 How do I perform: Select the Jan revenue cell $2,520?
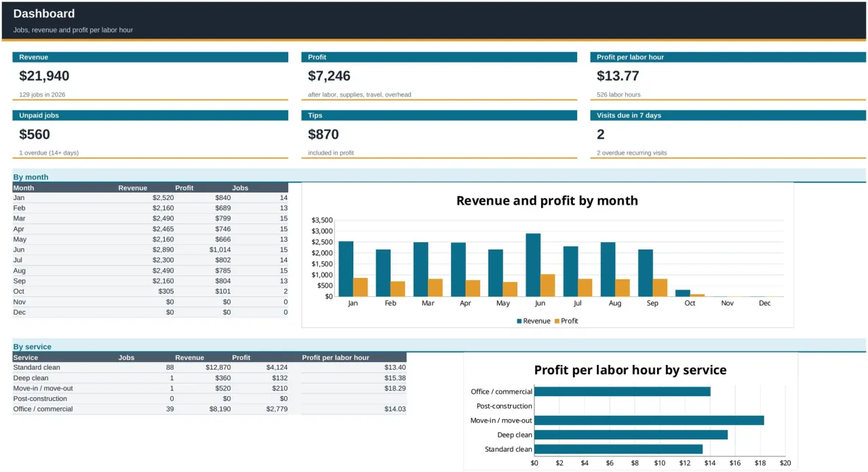[163, 198]
